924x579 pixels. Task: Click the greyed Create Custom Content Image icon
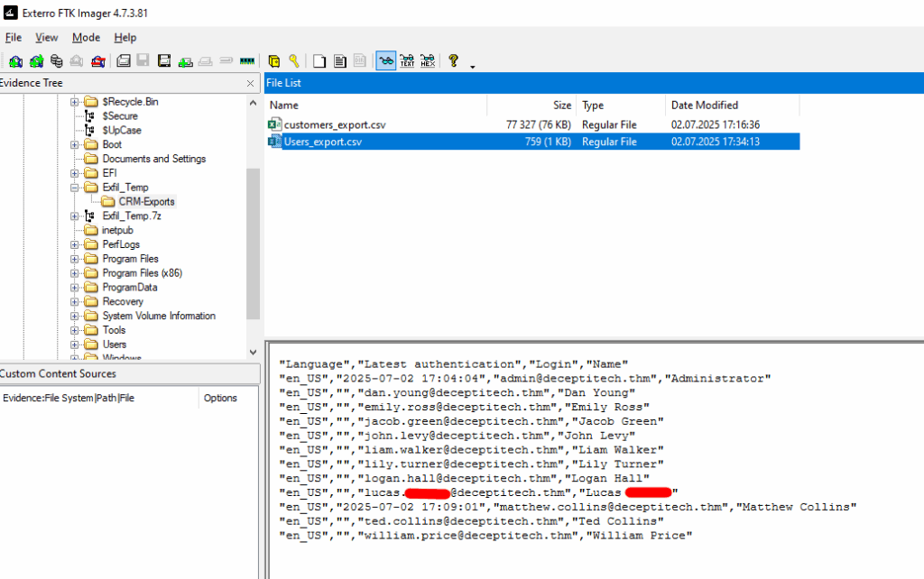pos(206,60)
